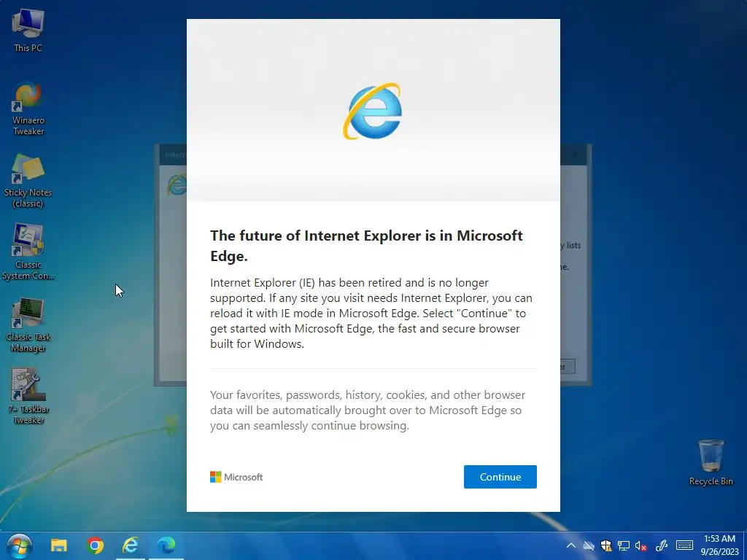Click the Internet Explorer logo in dialog

pos(373,111)
